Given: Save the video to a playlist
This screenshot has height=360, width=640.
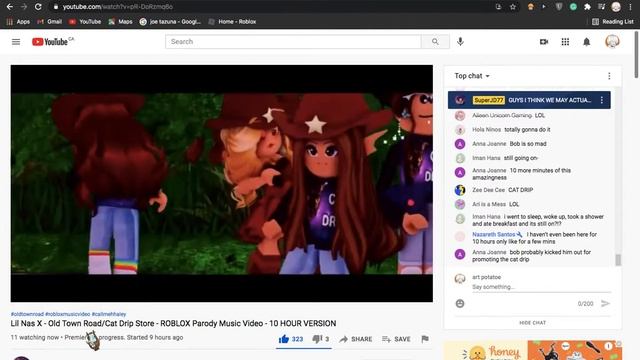Looking at the screenshot, I should [396, 339].
